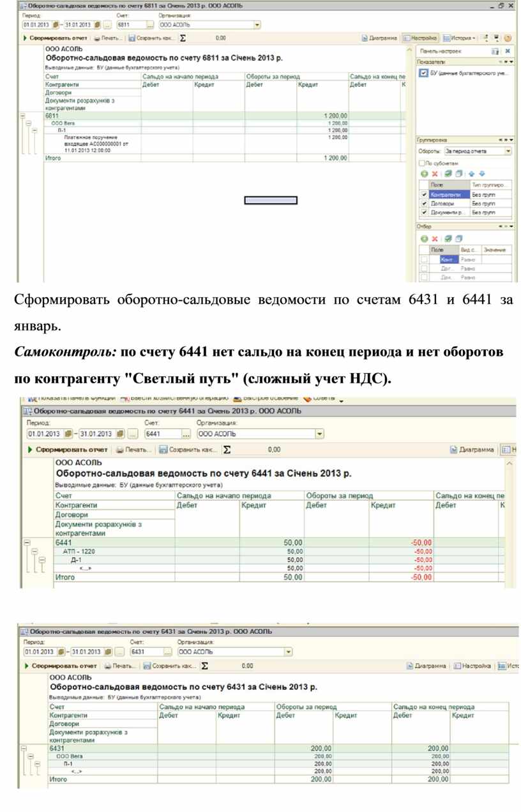Open the Обороты 'За период отчета' dropdown

(x=508, y=151)
